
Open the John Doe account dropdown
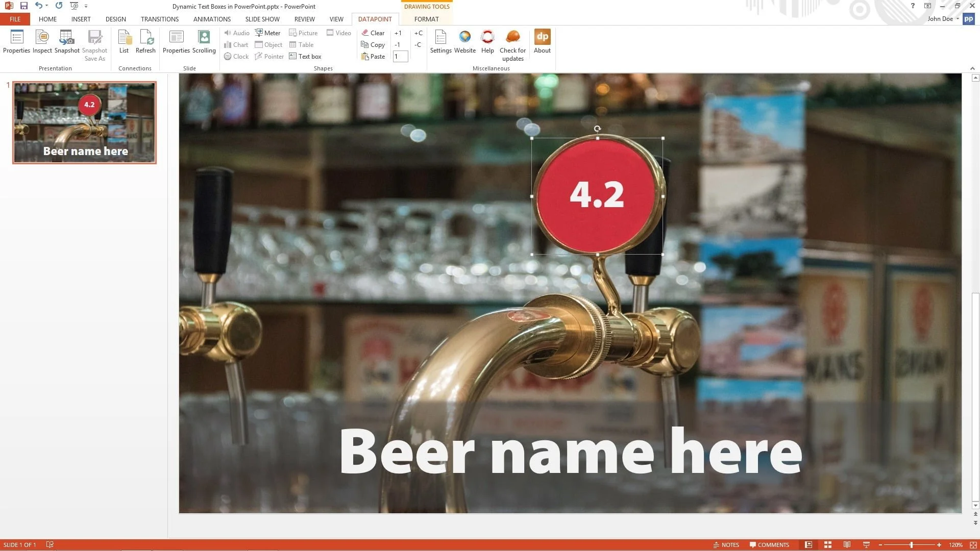click(943, 19)
